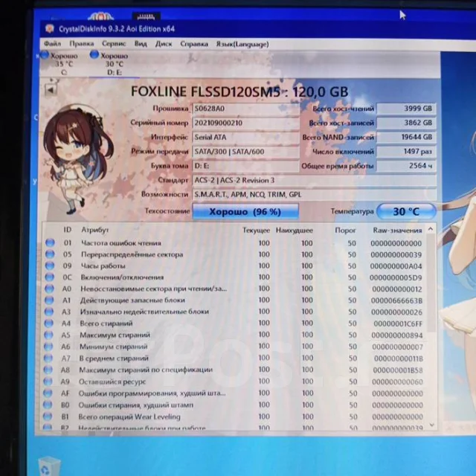Open the Справка menu
The image size is (476, 476).
click(x=194, y=44)
